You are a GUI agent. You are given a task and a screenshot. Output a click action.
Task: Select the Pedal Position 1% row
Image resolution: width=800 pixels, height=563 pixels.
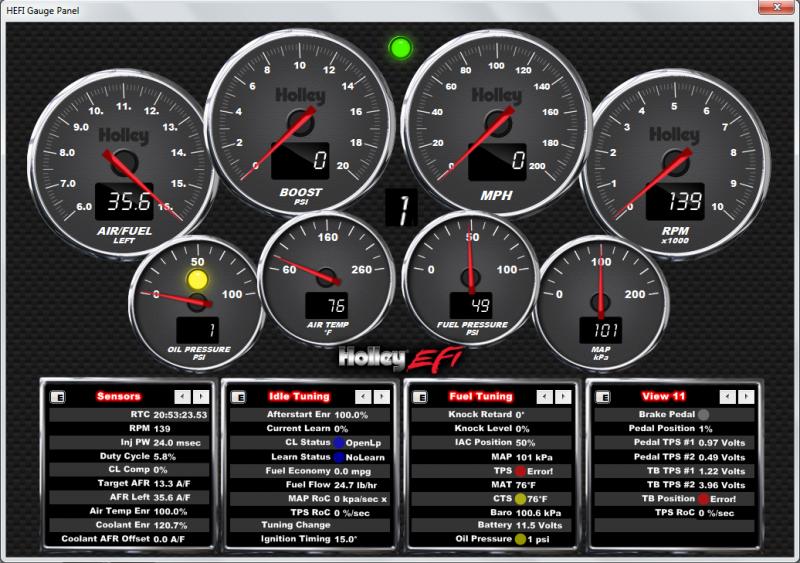[674, 428]
